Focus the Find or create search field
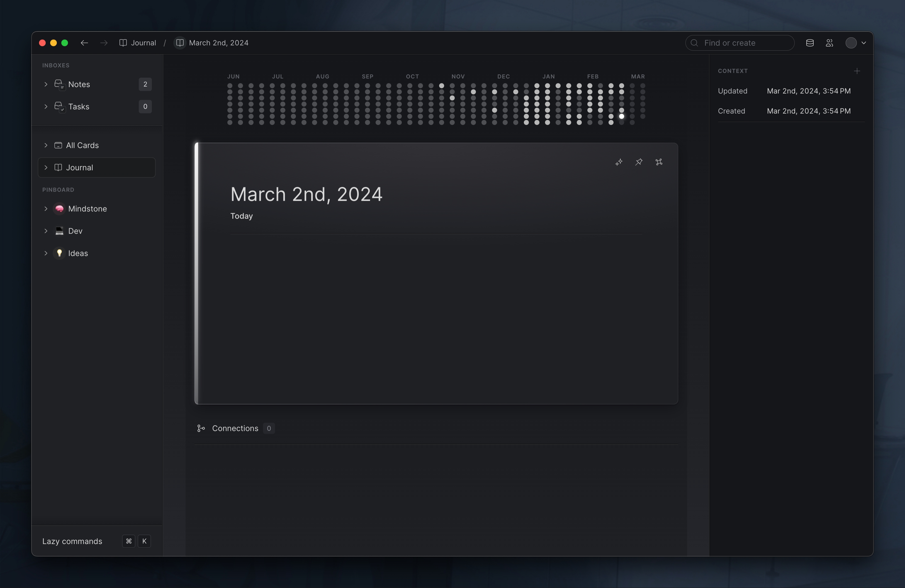 tap(739, 43)
